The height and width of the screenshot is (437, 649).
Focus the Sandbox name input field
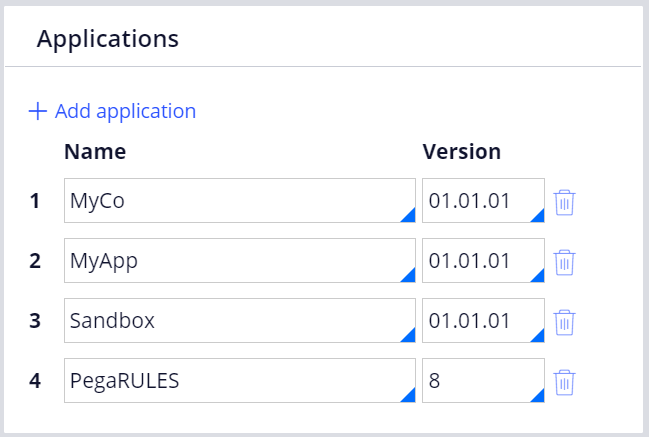click(240, 321)
